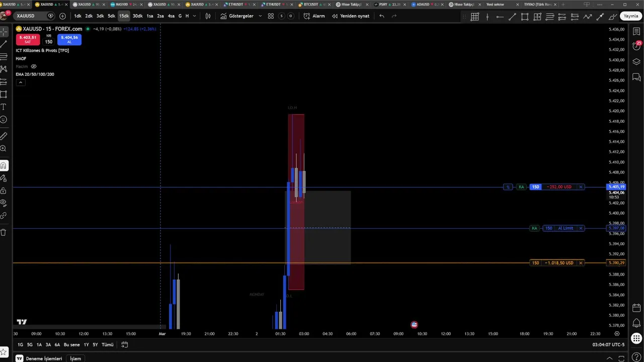The image size is (644, 362).
Task: Open the Göstergeler indicators panel
Action: (x=237, y=16)
